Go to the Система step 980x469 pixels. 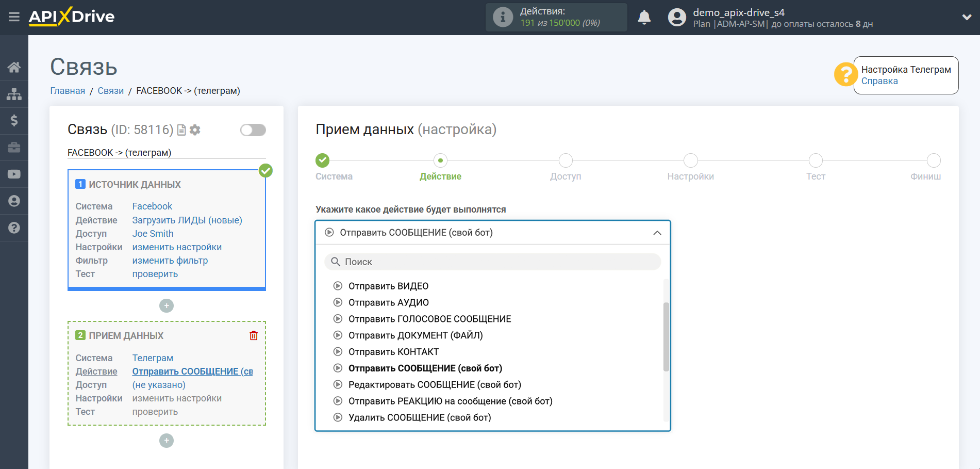pos(323,160)
